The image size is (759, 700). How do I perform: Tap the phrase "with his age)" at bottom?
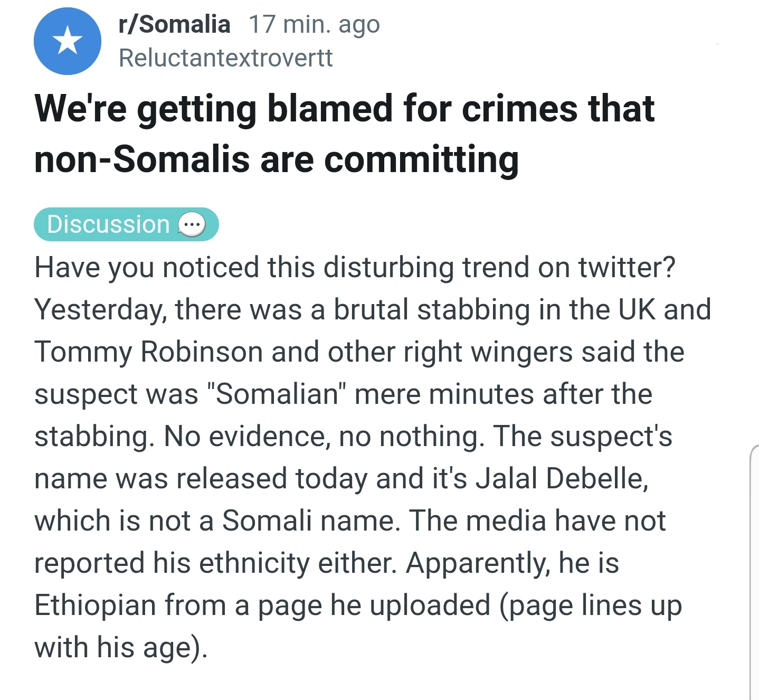[121, 647]
